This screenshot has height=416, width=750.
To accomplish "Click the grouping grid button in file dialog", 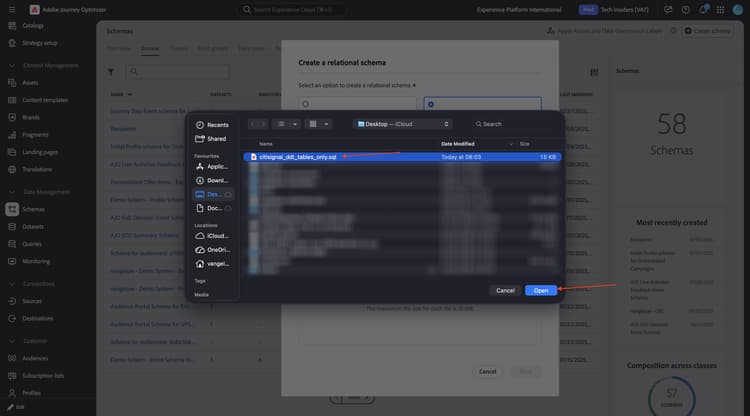I will click(313, 124).
